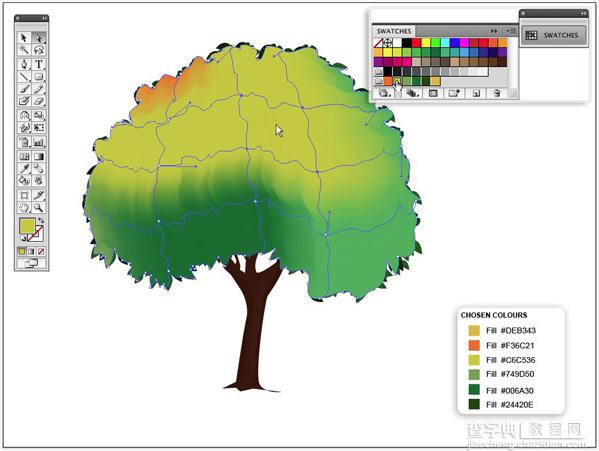Image resolution: width=599 pixels, height=451 pixels.
Task: Click the black Selection arrow tool
Action: pos(24,37)
